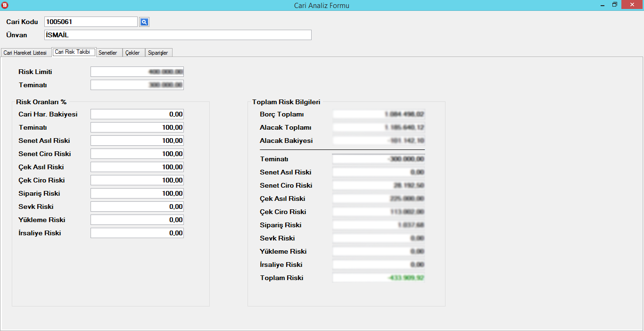
Task: Click the Sipariş Riski percentage field
Action: [x=137, y=193]
